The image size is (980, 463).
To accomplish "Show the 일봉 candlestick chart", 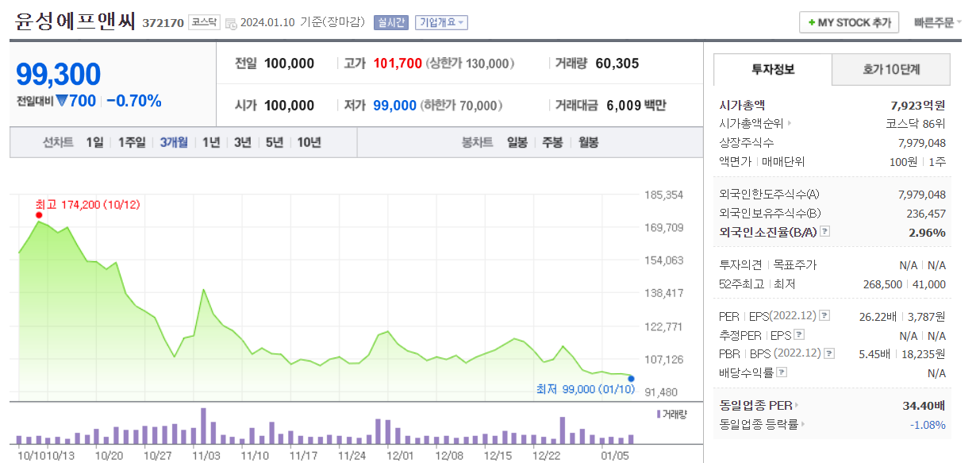I will 517,142.
